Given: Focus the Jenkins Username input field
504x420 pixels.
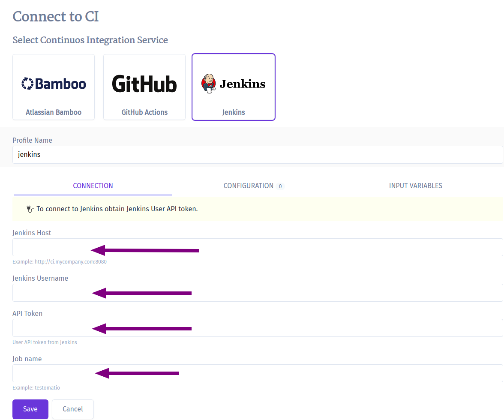Looking at the screenshot, I should click(x=258, y=293).
